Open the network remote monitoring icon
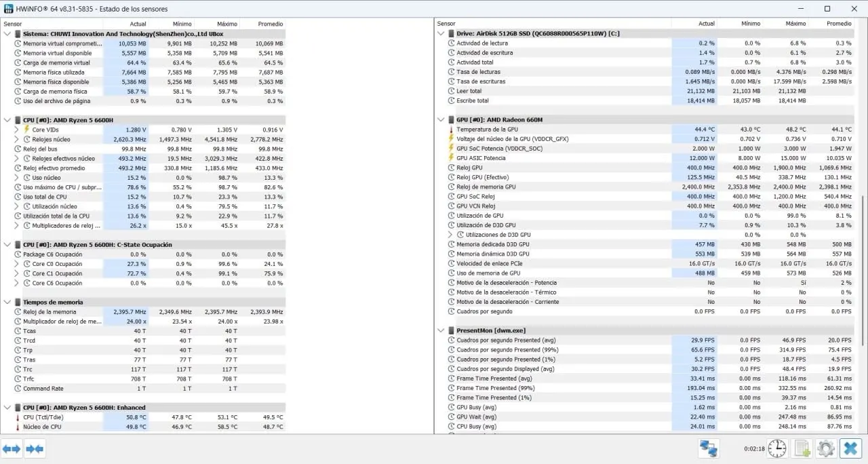 [x=709, y=448]
